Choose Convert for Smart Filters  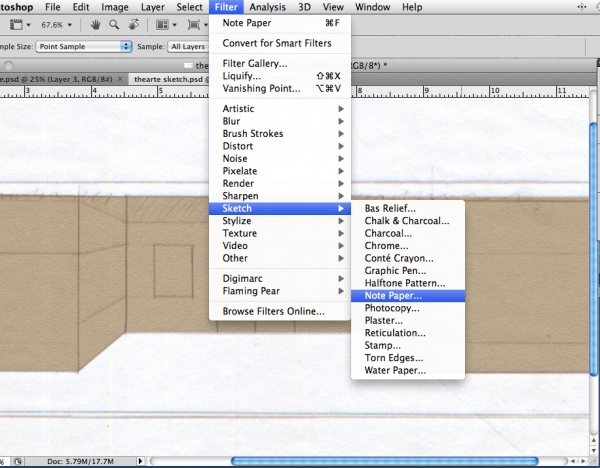[280, 43]
